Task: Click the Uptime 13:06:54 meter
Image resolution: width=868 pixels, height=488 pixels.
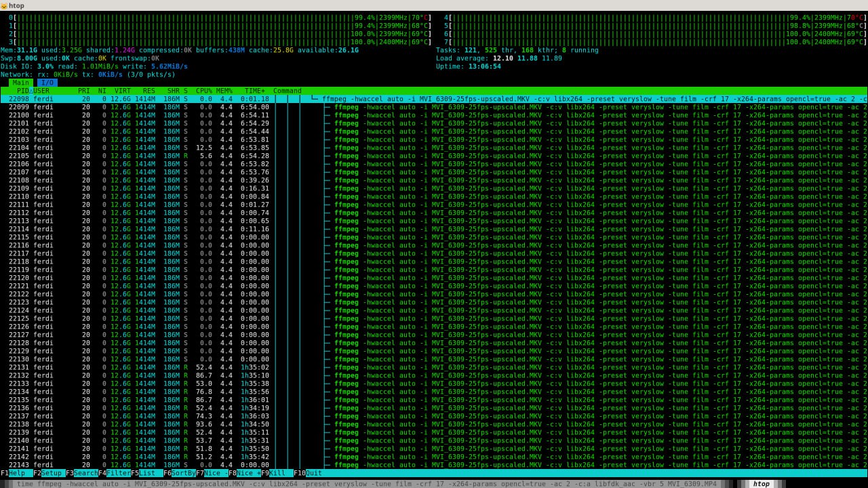Action: 469,66
